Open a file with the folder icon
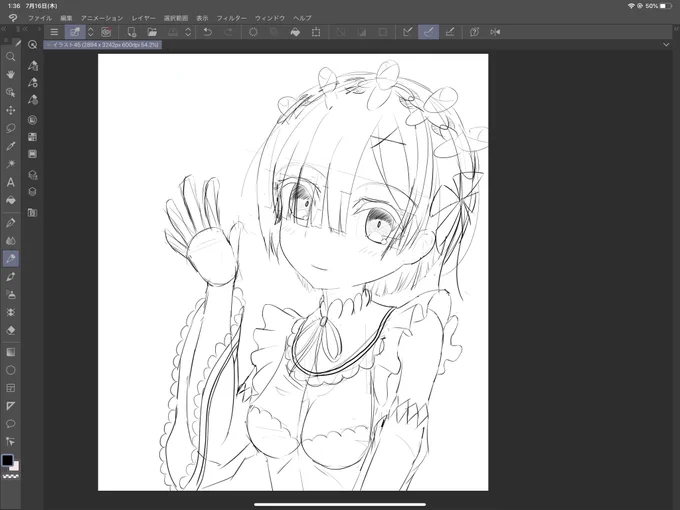 (x=152, y=32)
